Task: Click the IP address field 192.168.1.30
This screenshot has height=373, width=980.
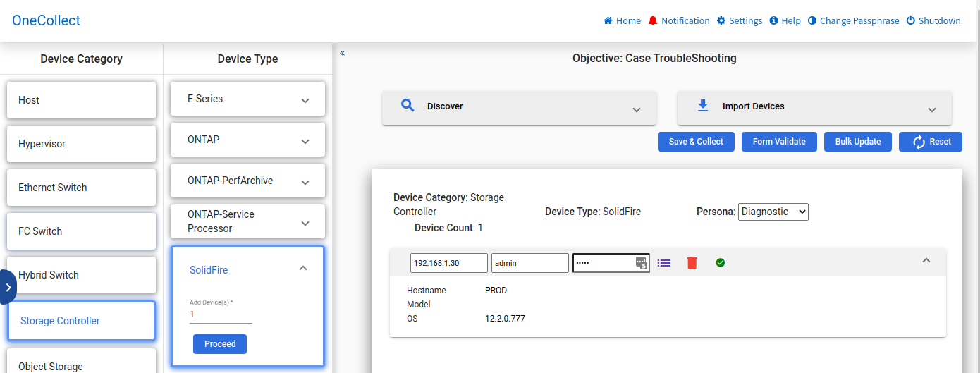Action: 449,263
